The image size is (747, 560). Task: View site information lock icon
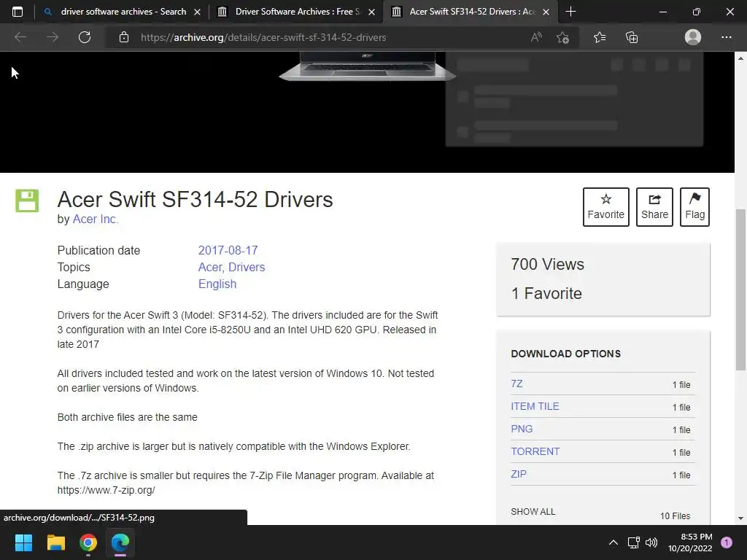(x=124, y=37)
